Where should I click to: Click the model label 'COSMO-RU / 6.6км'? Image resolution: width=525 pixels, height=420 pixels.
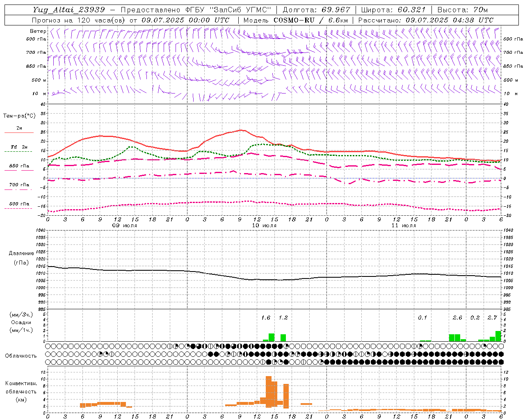click(x=311, y=20)
